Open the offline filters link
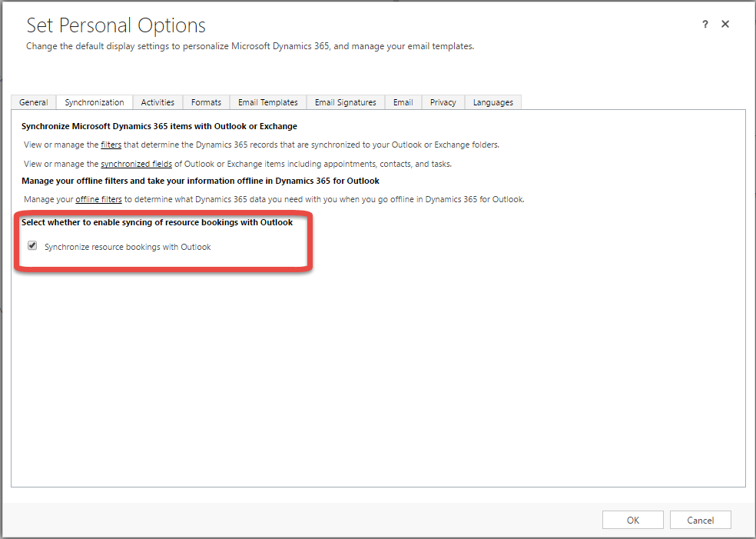Image resolution: width=756 pixels, height=539 pixels. (99, 199)
